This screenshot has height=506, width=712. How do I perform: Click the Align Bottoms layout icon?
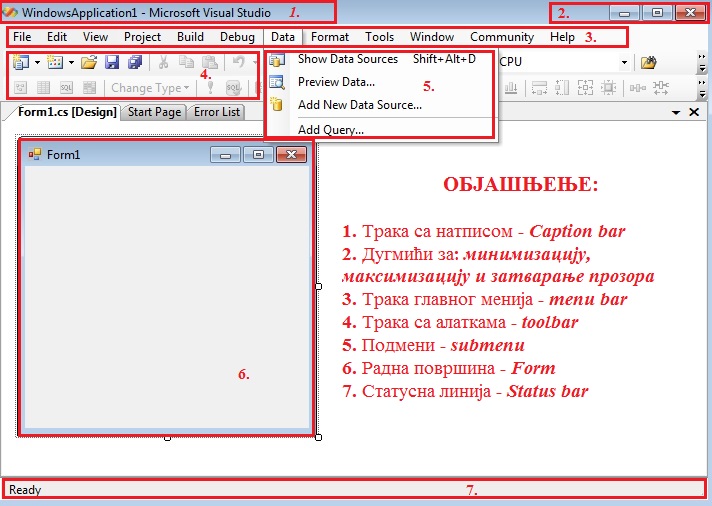click(511, 88)
